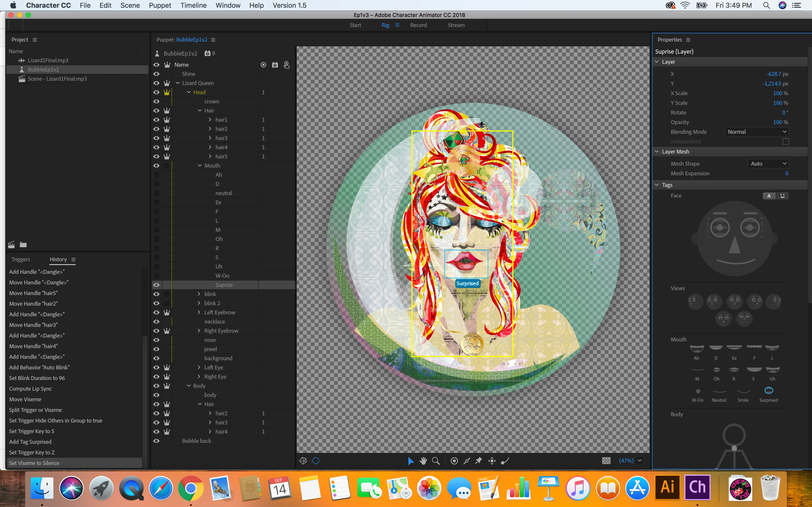Enable the Independent checkbox
This screenshot has width=812, height=507.
(785, 141)
